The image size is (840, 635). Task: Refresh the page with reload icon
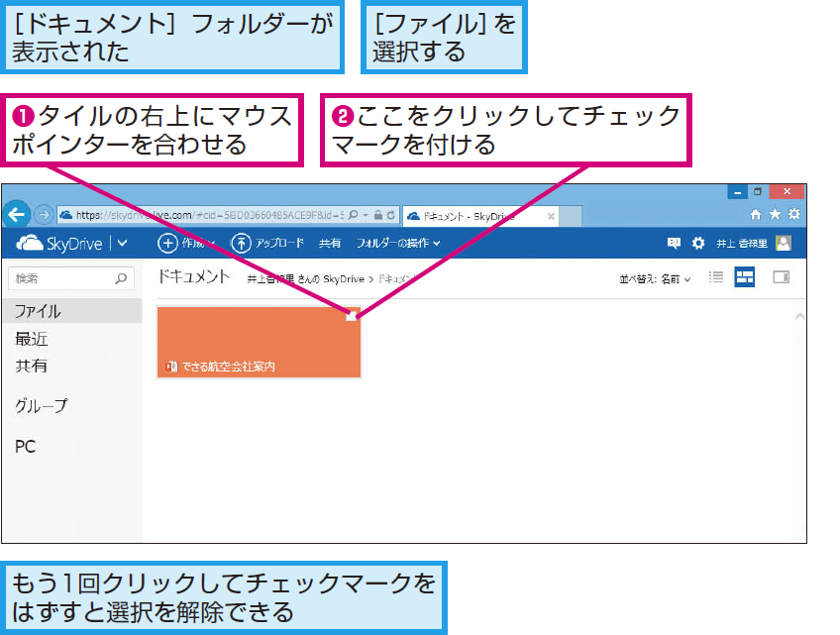[391, 215]
